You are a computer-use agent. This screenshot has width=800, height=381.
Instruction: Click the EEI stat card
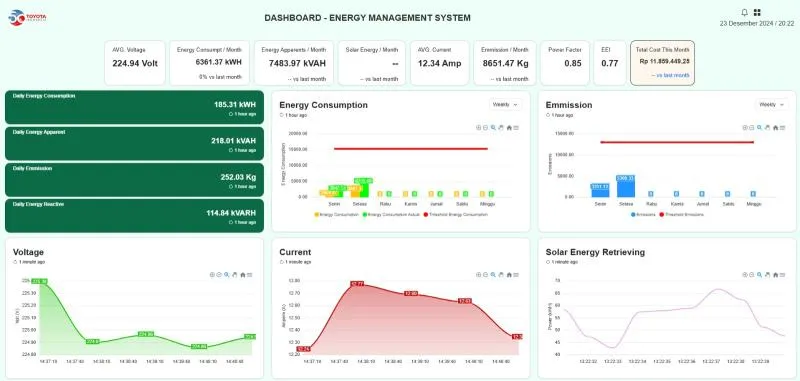[x=610, y=63]
